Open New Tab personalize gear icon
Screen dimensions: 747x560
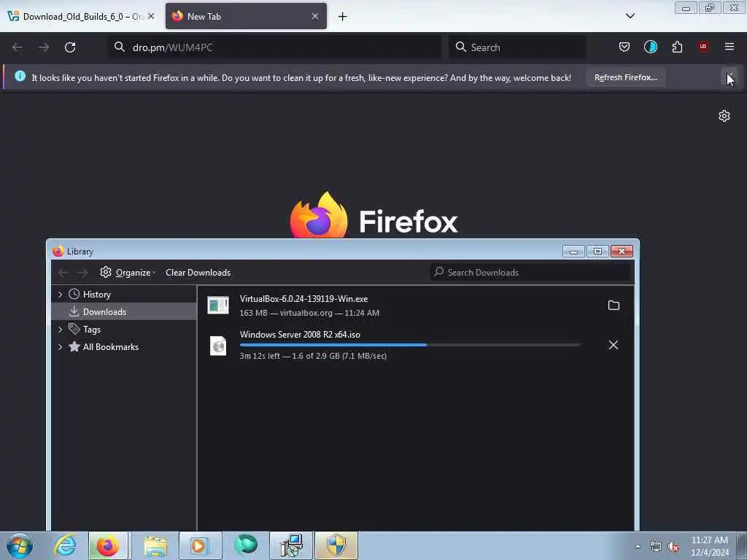724,116
